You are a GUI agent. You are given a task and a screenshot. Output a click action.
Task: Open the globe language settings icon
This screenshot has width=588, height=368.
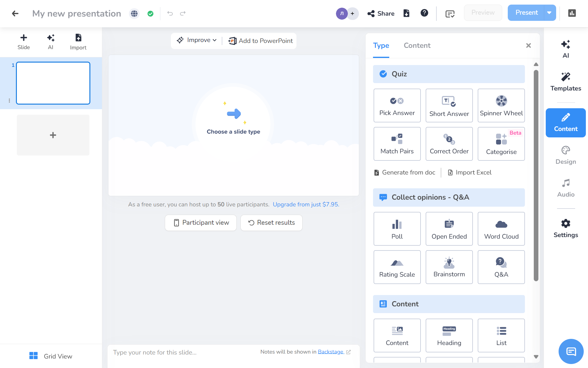[x=134, y=13]
